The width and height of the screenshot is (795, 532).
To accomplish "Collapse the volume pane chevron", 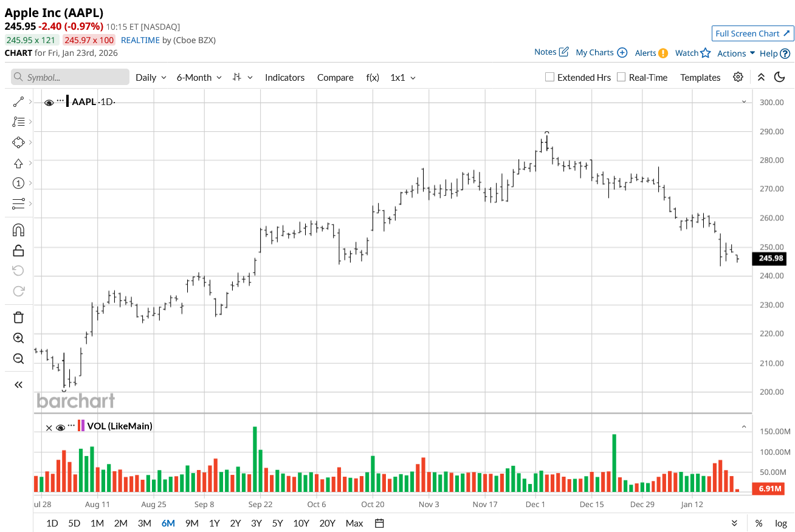I will [744, 427].
